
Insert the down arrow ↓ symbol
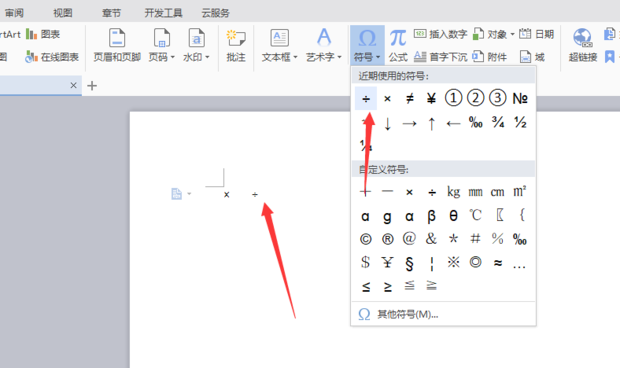[388, 124]
